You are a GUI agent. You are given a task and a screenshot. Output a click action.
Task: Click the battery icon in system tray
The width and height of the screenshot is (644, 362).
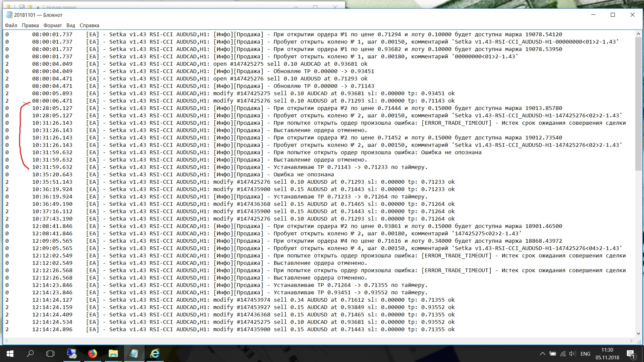point(553,354)
